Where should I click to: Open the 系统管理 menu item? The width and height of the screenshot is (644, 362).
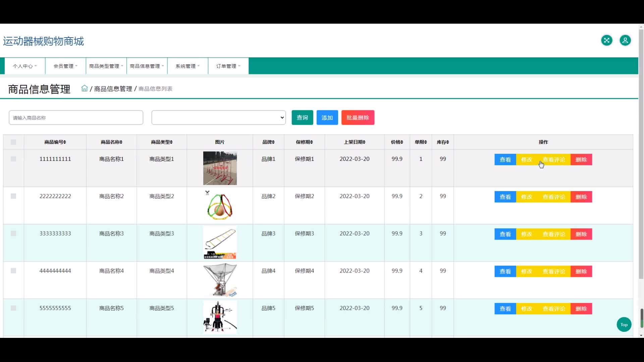[187, 66]
